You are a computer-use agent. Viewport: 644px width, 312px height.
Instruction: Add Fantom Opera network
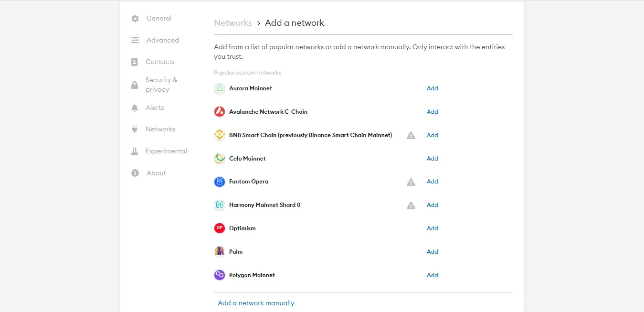tap(433, 182)
